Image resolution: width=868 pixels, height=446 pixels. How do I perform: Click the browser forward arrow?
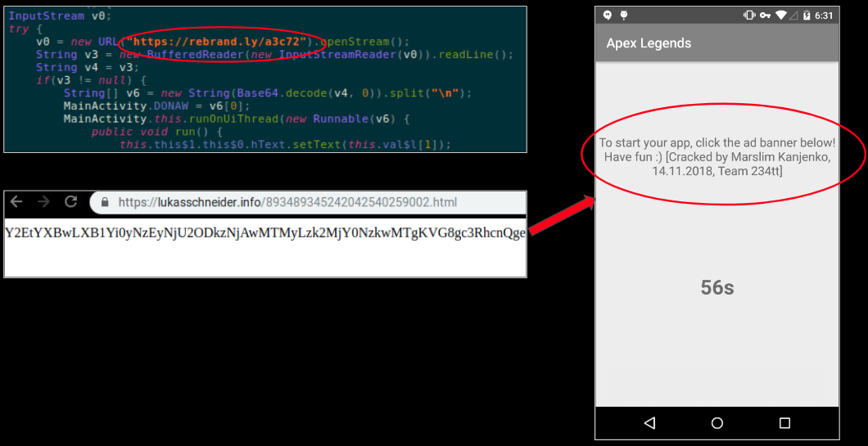pos(43,201)
